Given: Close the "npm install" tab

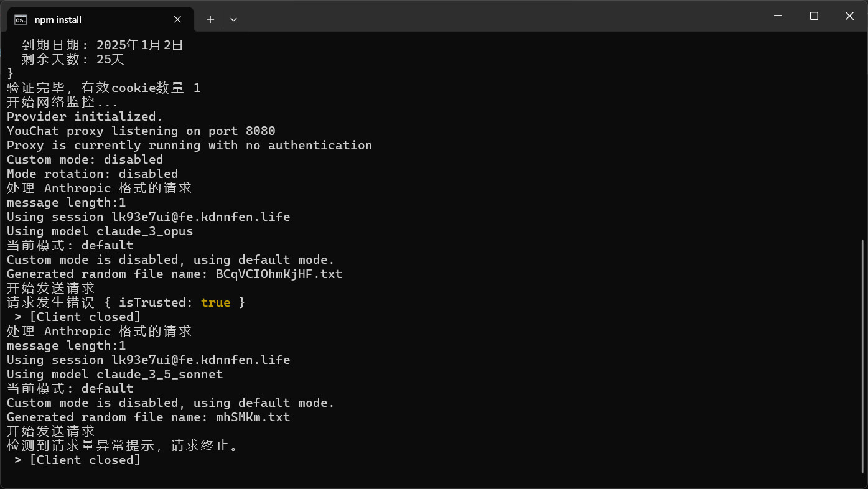Looking at the screenshot, I should click(177, 19).
